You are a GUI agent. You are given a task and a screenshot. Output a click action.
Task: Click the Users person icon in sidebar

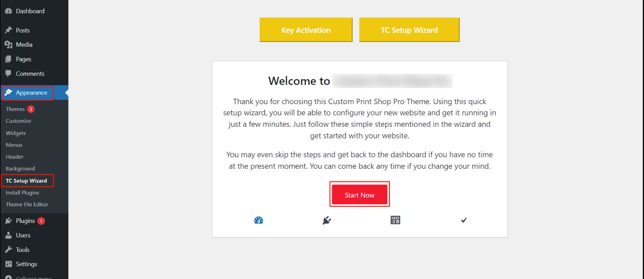[x=8, y=235]
